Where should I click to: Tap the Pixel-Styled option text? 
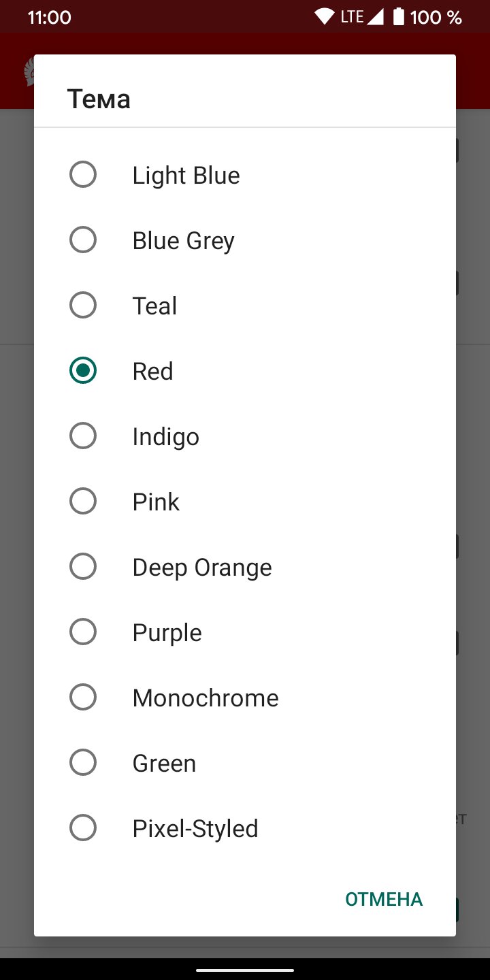[195, 829]
